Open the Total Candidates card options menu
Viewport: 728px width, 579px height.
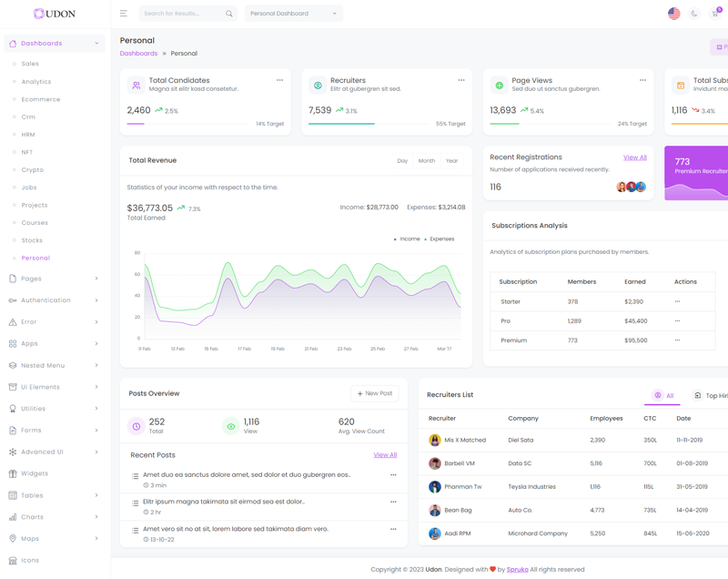[279, 80]
